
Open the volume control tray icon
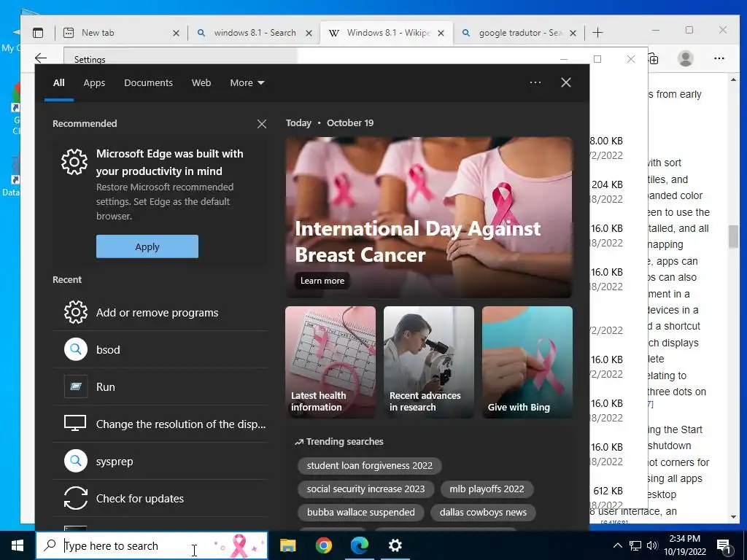pyautogui.click(x=652, y=545)
